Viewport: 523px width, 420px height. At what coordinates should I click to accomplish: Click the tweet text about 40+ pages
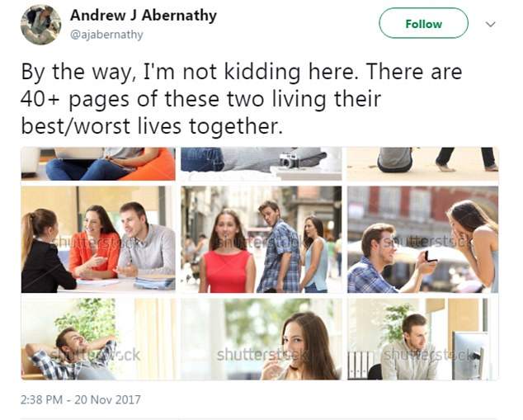[242, 99]
